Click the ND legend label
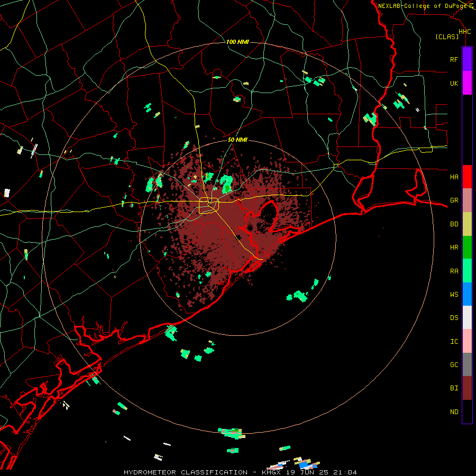Image resolution: width=476 pixels, height=476 pixels. 454,412
